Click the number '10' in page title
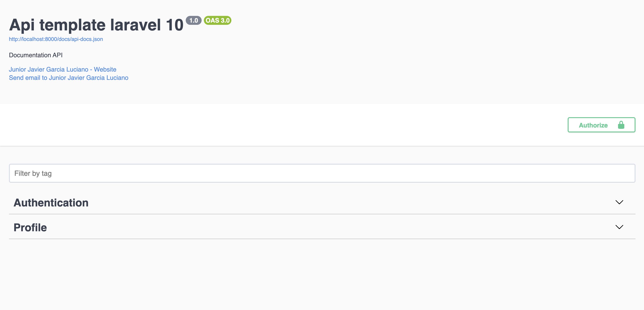 (175, 25)
